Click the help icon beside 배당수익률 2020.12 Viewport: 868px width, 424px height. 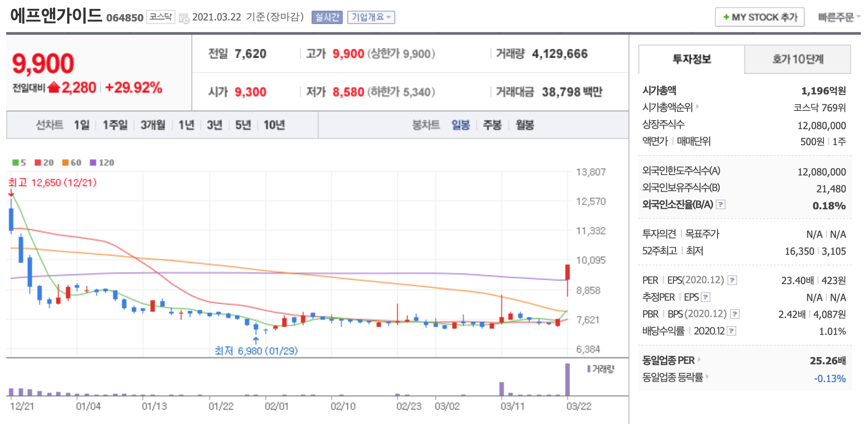731,331
